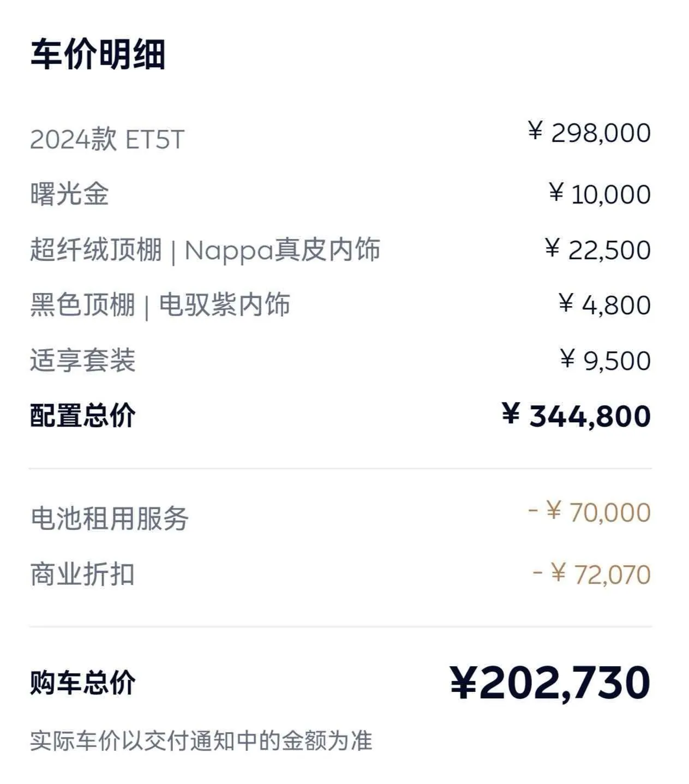
Task: Click the ¥ 298,000 base price
Action: coord(589,133)
